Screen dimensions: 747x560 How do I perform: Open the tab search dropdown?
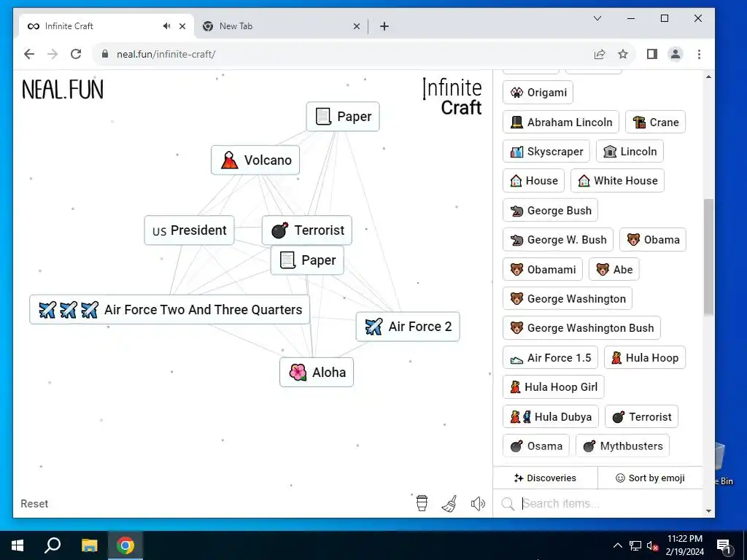(597, 18)
